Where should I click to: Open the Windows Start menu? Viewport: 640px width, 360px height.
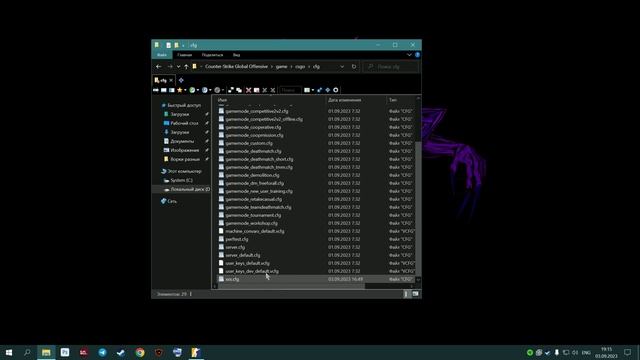click(x=9, y=352)
